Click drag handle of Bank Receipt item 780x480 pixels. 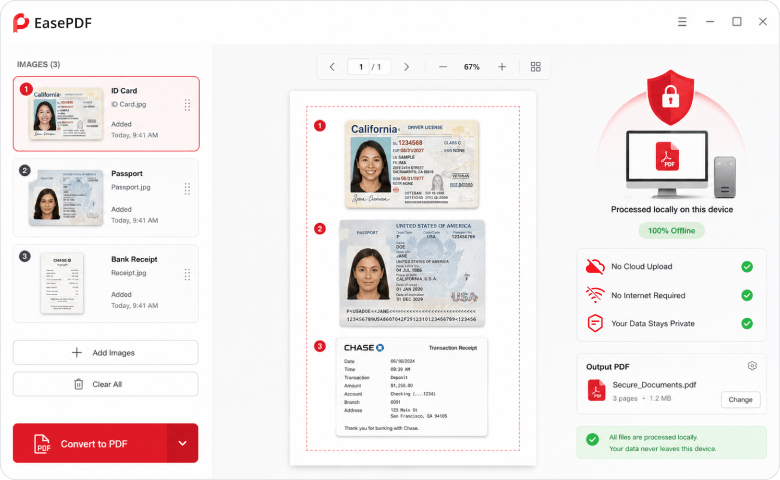(x=187, y=274)
